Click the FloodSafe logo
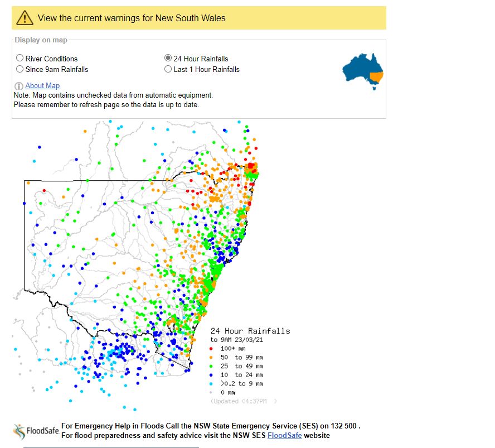495x448 pixels. click(36, 432)
